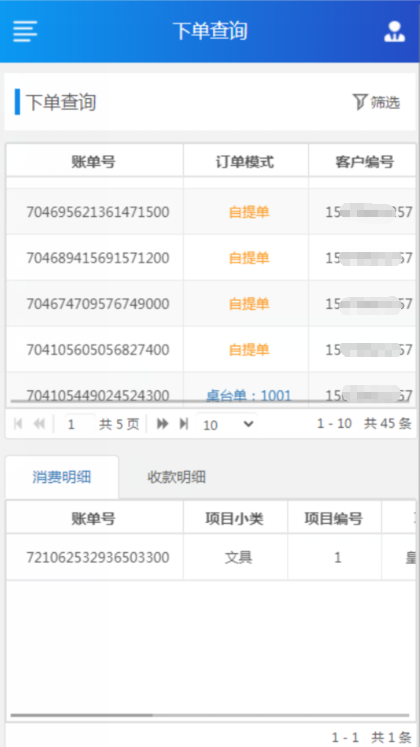This screenshot has height=747, width=420.
Task: Click the 客户编号 column header
Action: (x=364, y=162)
